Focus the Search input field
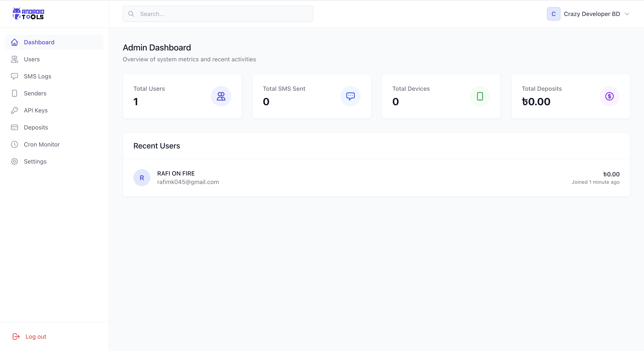Viewport: 644px width, 351px height. pyautogui.click(x=218, y=14)
